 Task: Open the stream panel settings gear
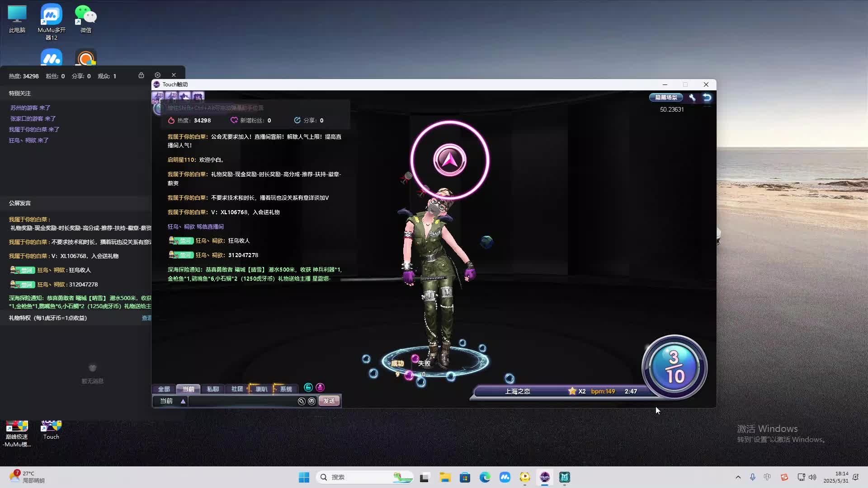(157, 75)
